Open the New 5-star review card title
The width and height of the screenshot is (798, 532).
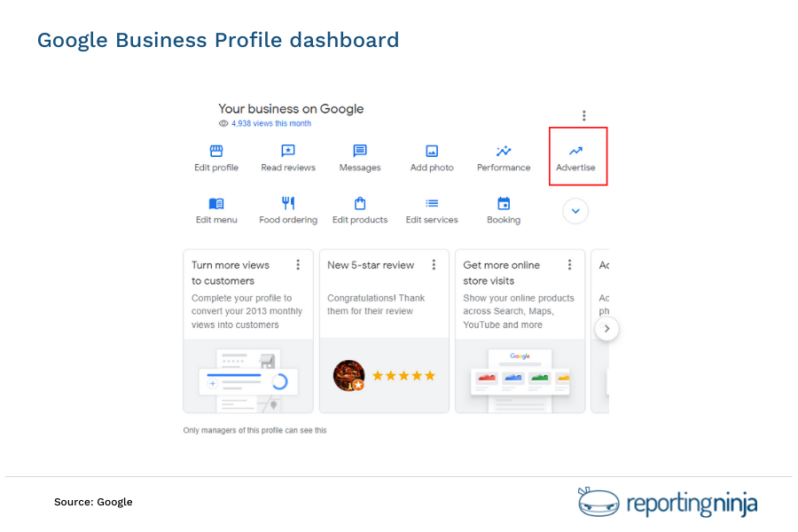pos(371,265)
